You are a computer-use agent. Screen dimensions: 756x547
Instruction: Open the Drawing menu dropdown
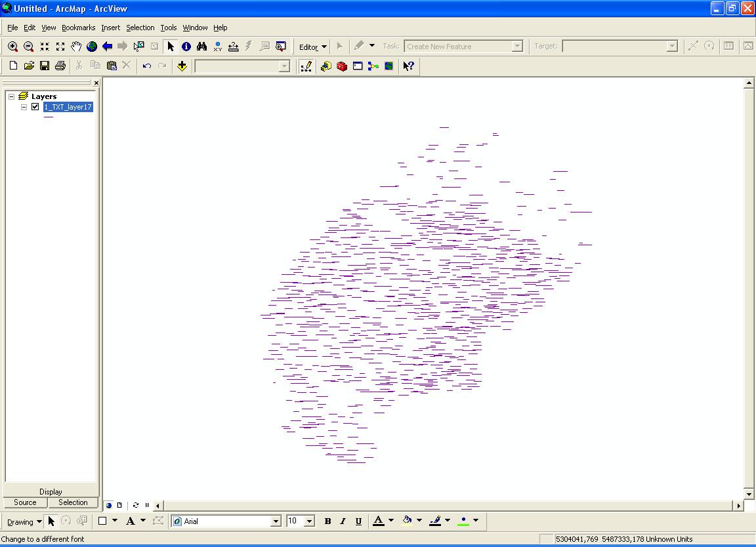pyautogui.click(x=24, y=522)
